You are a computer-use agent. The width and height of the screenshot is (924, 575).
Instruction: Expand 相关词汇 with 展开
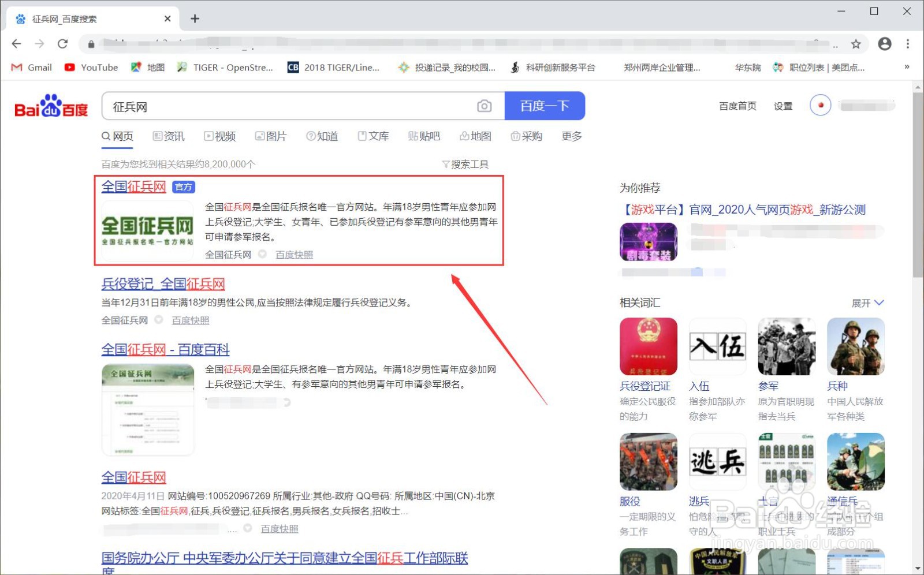[867, 303]
